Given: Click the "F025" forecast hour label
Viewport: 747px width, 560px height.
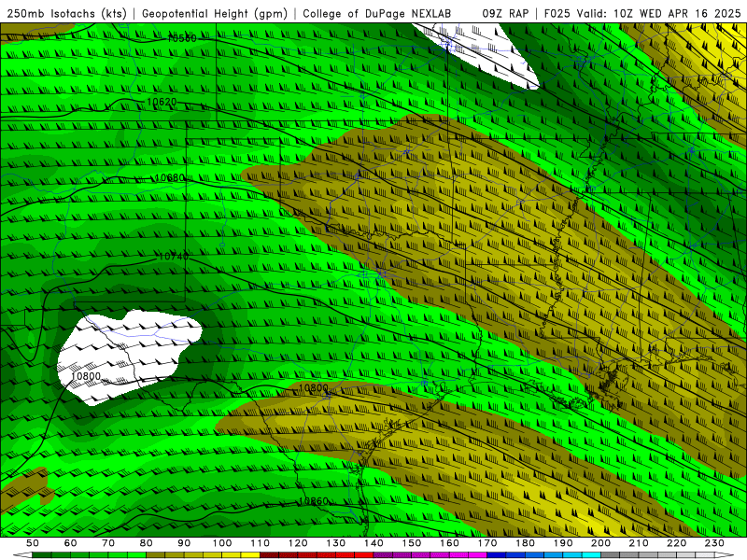Looking at the screenshot, I should [557, 13].
